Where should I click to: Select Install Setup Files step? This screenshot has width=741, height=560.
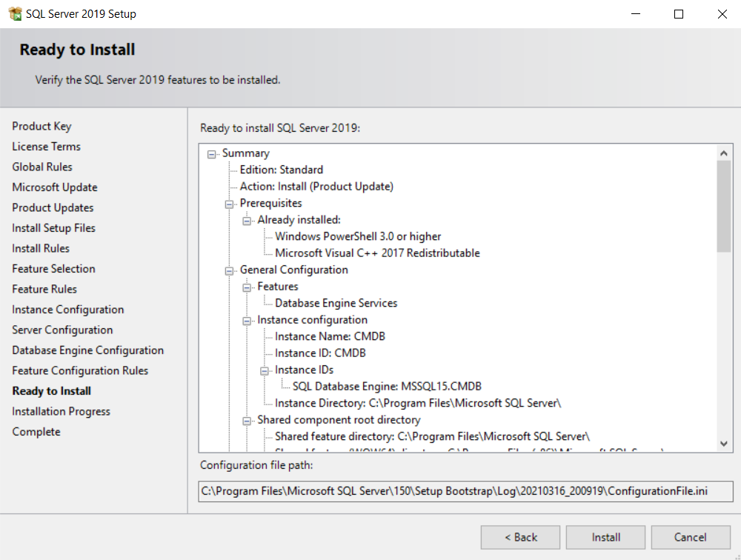(x=54, y=228)
